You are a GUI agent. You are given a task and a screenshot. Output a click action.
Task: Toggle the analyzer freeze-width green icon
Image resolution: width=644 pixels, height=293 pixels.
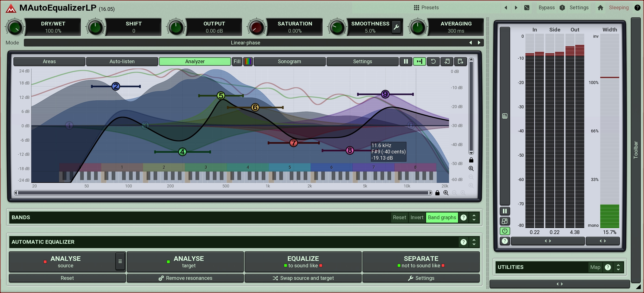point(420,62)
